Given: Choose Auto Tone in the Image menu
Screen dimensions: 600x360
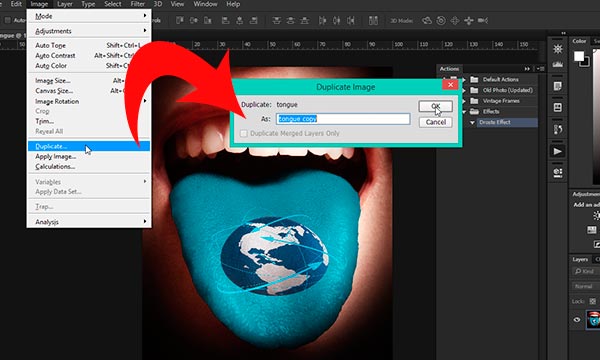Looking at the screenshot, I should [89, 45].
